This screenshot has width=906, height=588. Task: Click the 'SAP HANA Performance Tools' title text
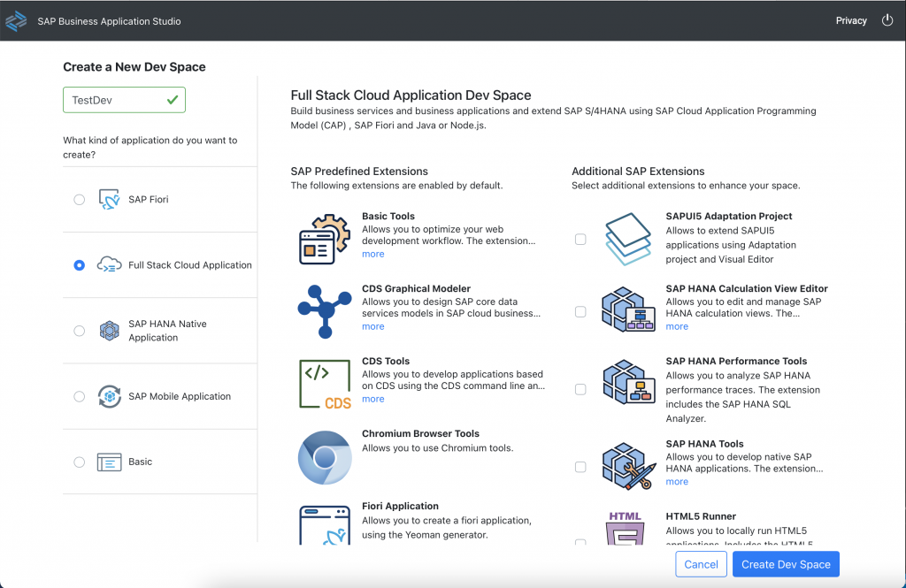(x=736, y=361)
